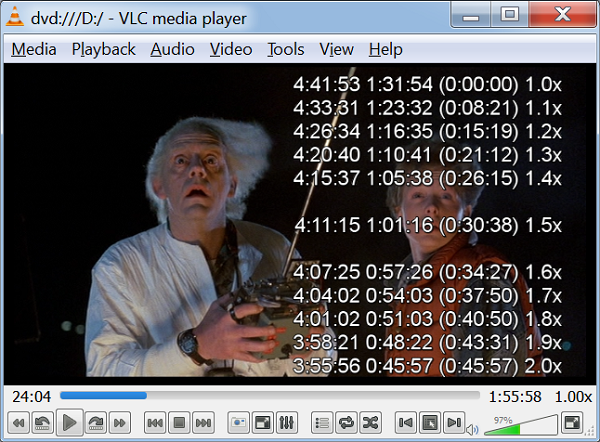600x442 pixels.
Task: Take a video snapshot with camera icon
Action: pyautogui.click(x=238, y=423)
